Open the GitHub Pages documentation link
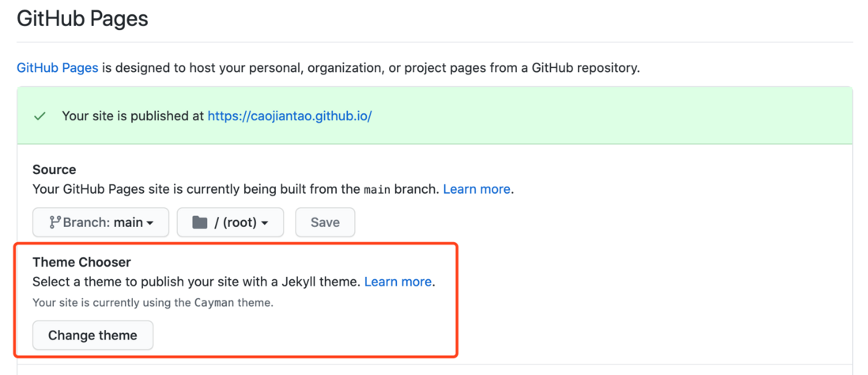Viewport: 868px width, 375px height. point(58,68)
